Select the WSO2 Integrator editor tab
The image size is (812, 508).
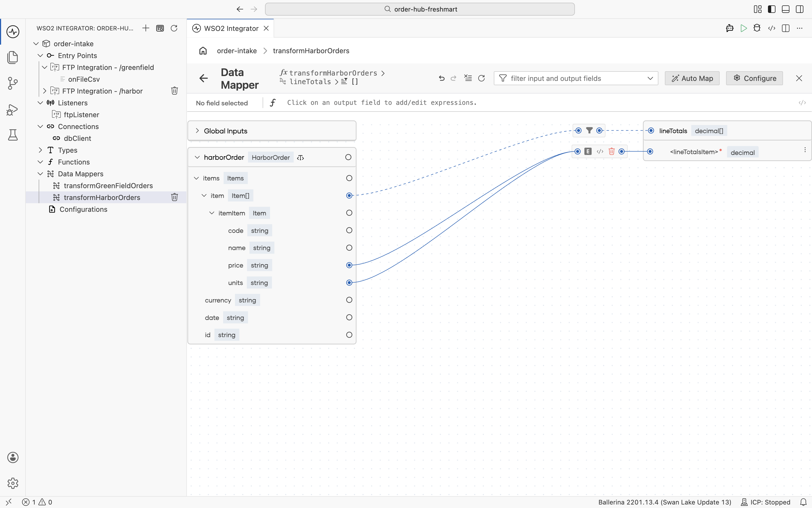tap(231, 28)
